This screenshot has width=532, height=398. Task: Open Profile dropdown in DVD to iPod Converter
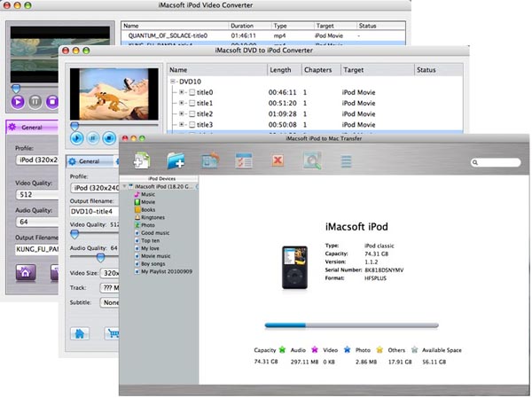[95, 188]
